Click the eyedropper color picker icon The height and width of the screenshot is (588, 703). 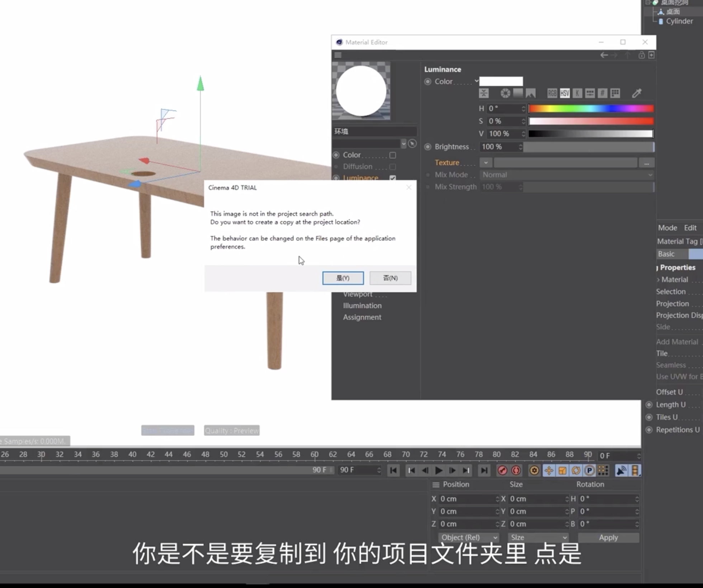coord(637,93)
